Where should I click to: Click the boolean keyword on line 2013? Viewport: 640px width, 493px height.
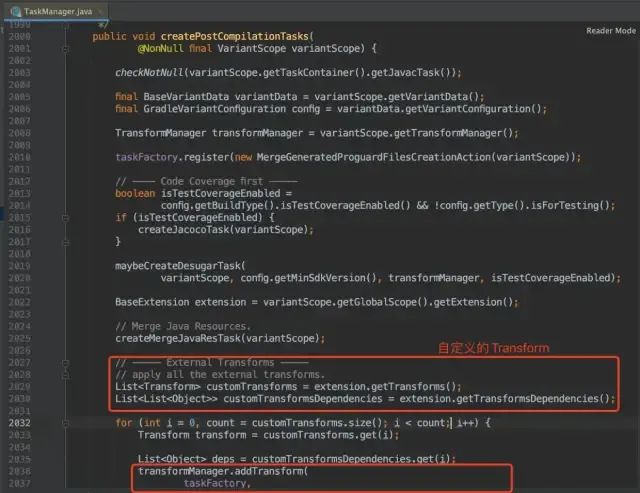135,193
